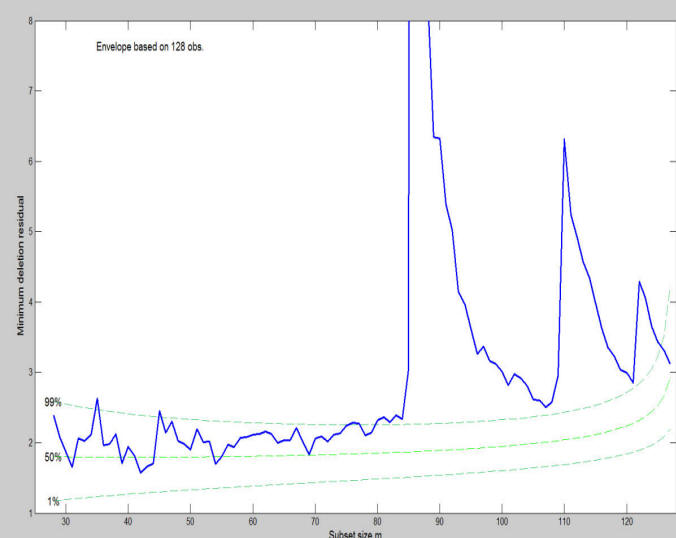Image resolution: width=676 pixels, height=538 pixels.
Task: Click the blue curve peak near subset size 110
Action: 564,140
